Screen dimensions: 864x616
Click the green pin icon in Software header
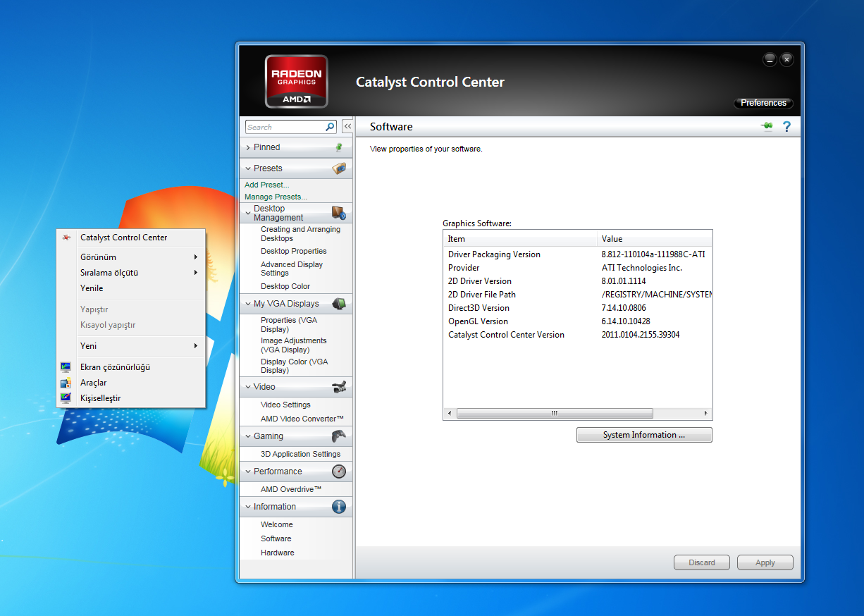(x=767, y=126)
